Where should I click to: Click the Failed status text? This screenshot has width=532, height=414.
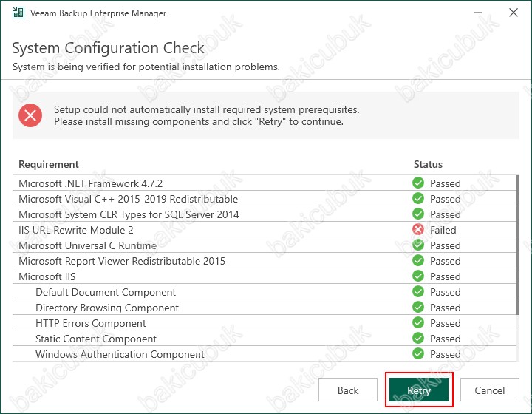443,230
